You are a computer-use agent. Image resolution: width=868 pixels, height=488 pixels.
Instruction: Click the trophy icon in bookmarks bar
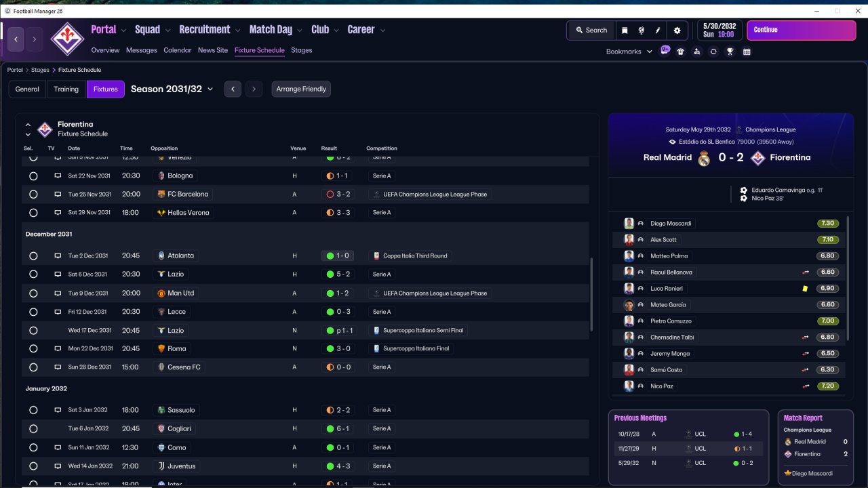[x=730, y=52]
